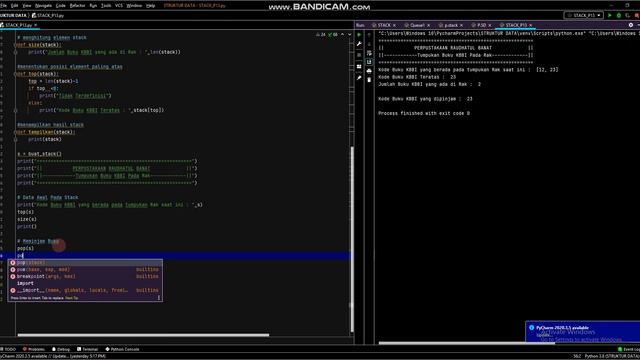Click the print icon in console toolbar
The width and height of the screenshot is (640, 360).
coord(369,71)
